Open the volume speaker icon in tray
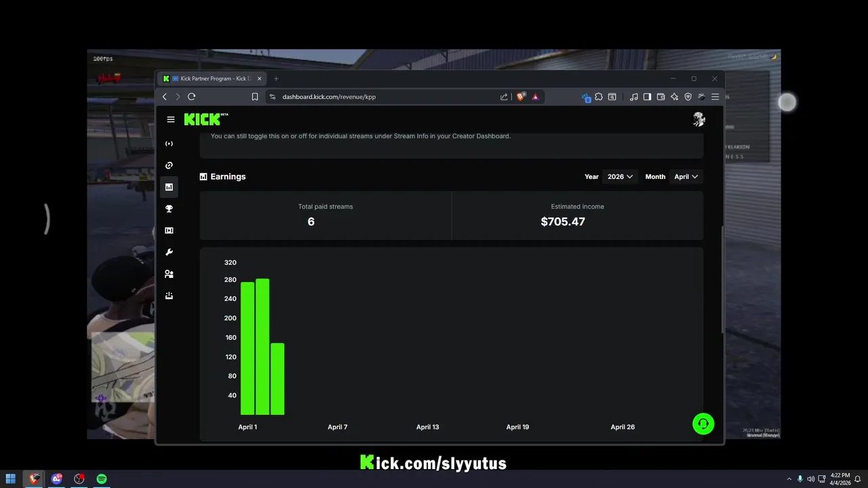The image size is (868, 488). (810, 479)
